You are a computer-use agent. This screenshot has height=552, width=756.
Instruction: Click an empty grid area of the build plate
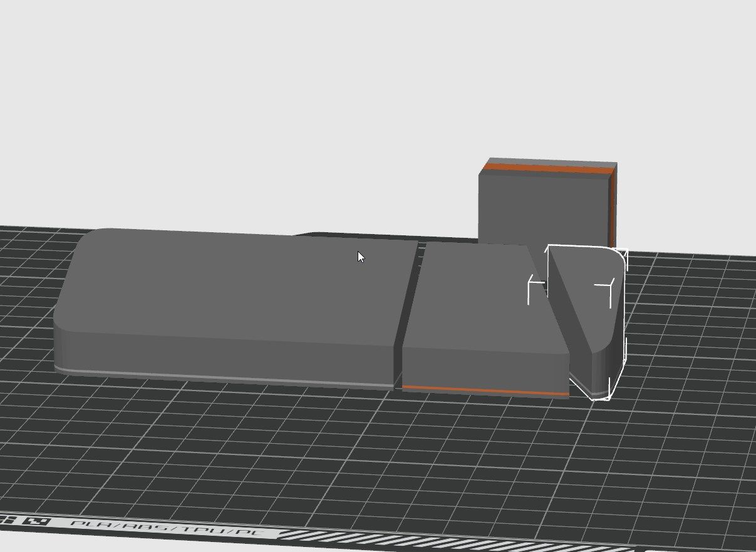pyautogui.click(x=313, y=457)
